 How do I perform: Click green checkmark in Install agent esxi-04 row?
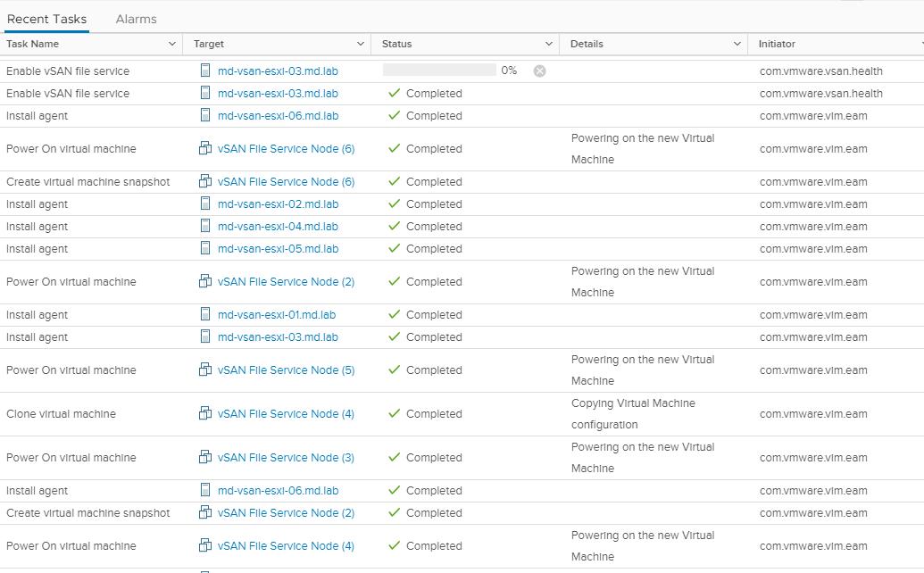[x=395, y=226]
